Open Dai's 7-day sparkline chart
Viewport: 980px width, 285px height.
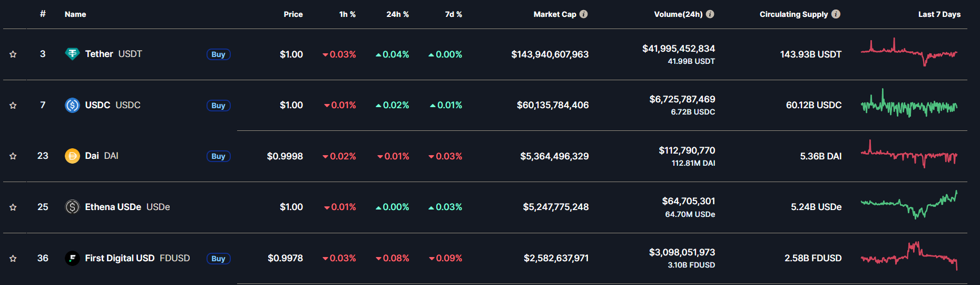[909, 154]
